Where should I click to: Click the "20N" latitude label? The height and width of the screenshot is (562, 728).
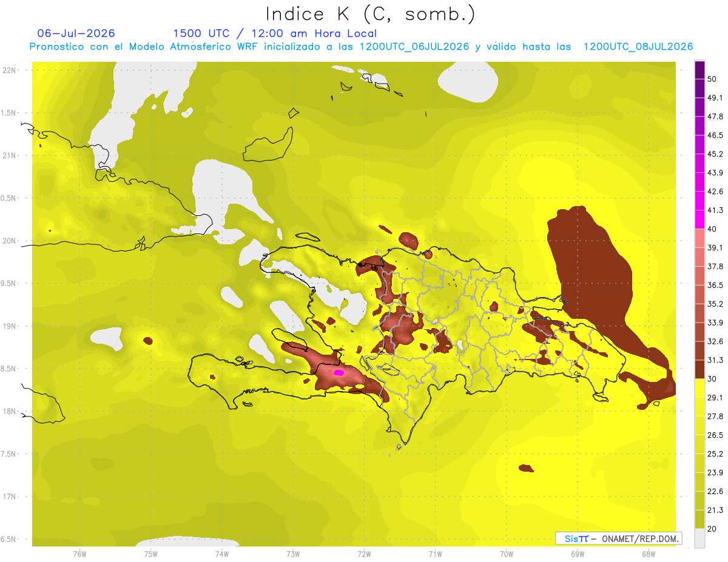point(10,241)
